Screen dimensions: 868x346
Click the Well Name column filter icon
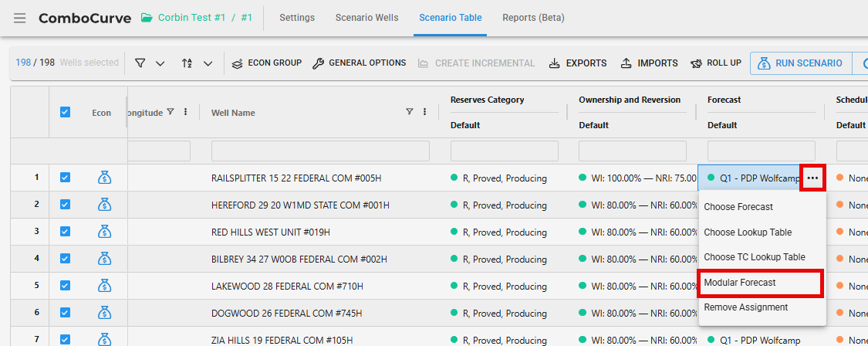(410, 112)
